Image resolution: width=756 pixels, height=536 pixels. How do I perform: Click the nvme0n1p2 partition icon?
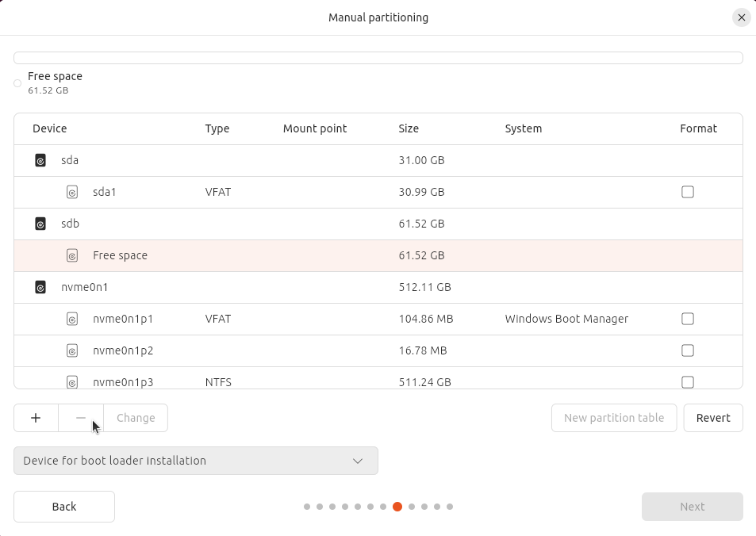tap(72, 350)
